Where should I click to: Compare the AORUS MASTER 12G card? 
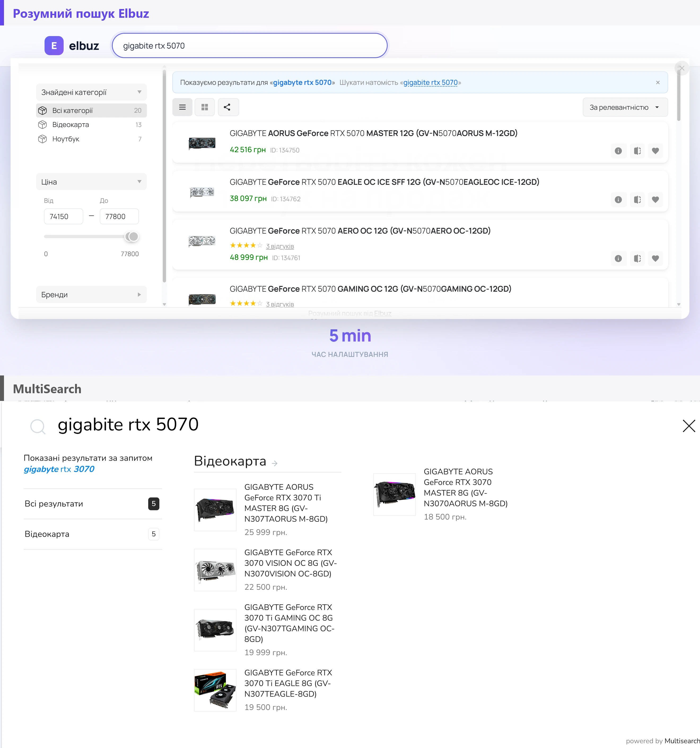(637, 151)
